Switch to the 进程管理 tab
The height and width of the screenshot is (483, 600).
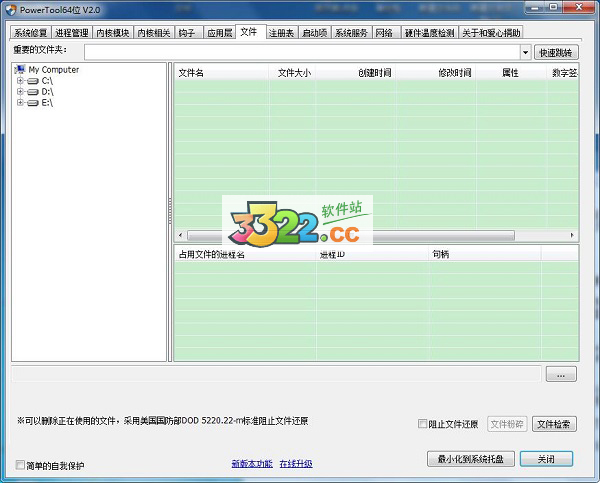coord(72,33)
